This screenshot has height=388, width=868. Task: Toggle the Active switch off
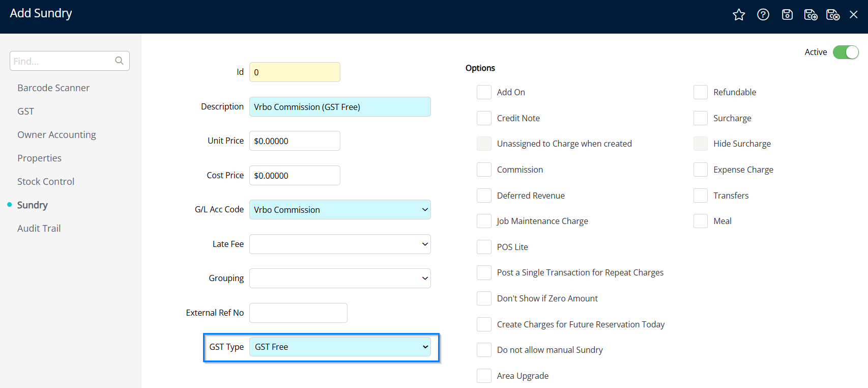(x=846, y=52)
